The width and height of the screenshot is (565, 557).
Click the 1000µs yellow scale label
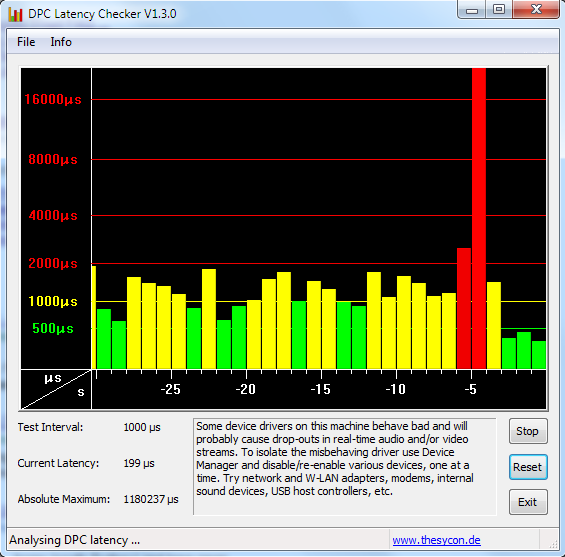point(53,301)
